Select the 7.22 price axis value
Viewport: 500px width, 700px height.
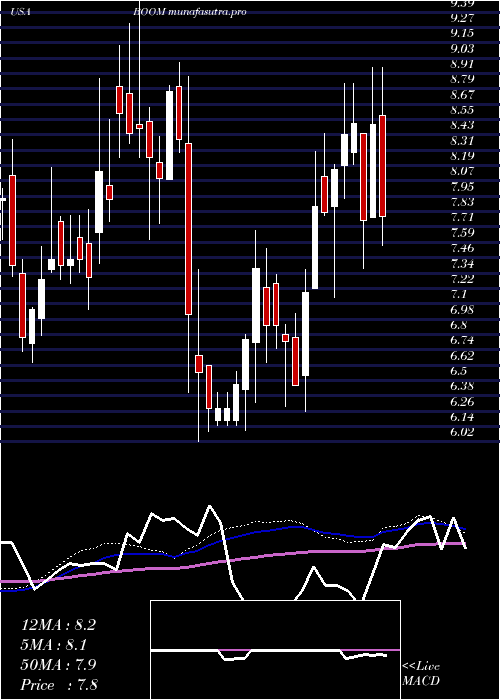[x=462, y=279]
